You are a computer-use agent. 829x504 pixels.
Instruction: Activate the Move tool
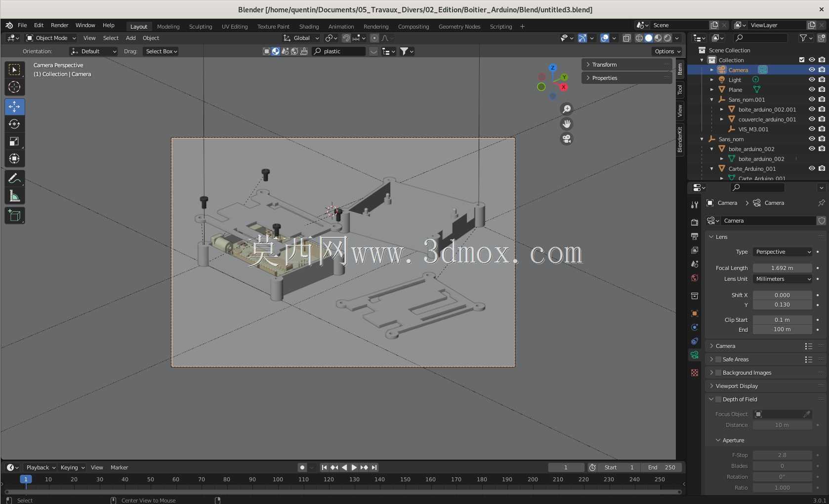coord(14,107)
